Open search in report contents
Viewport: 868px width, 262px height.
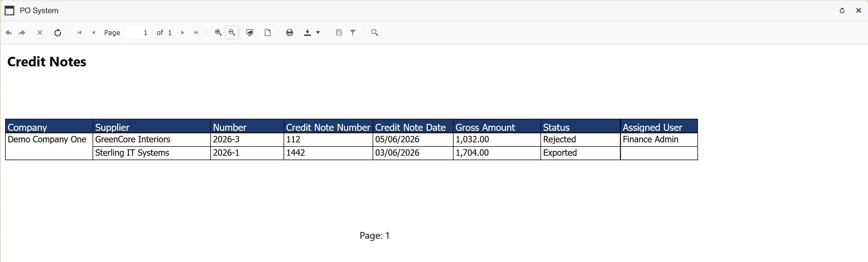375,32
